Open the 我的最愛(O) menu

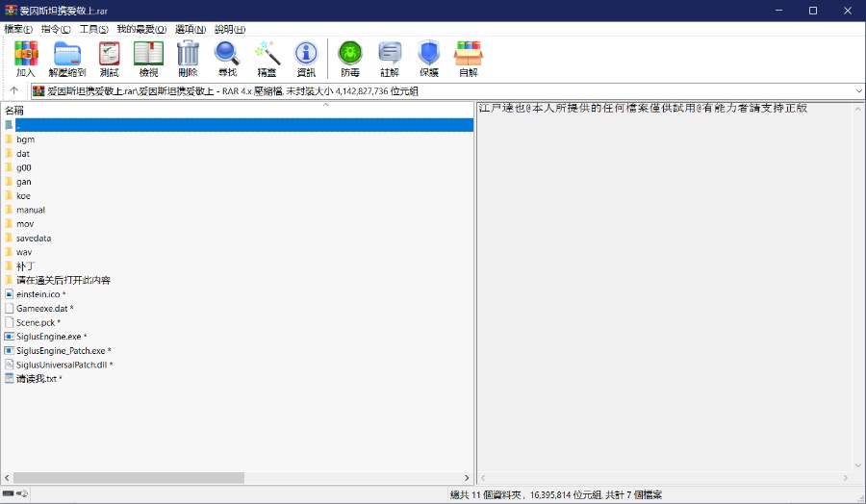pyautogui.click(x=141, y=29)
